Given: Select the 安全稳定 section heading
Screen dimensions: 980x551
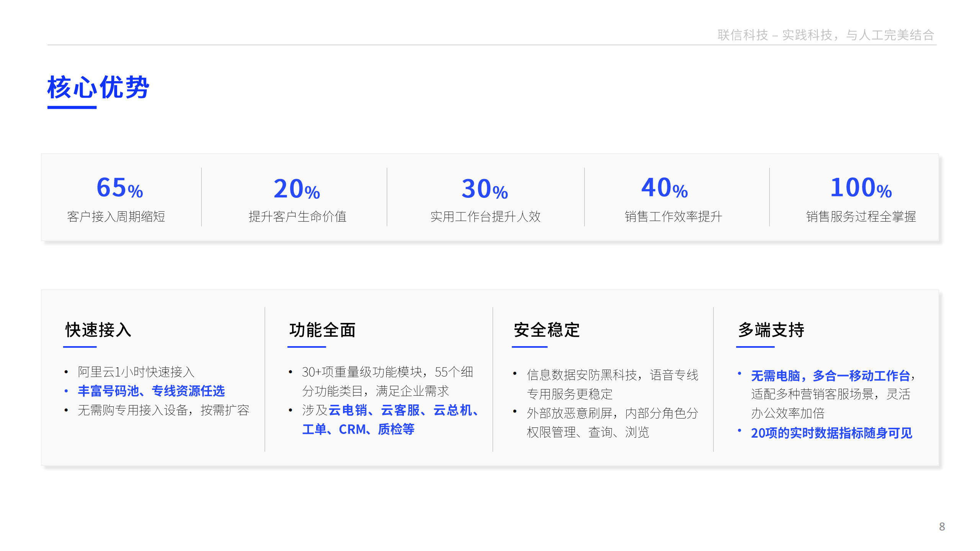Looking at the screenshot, I should coord(547,330).
